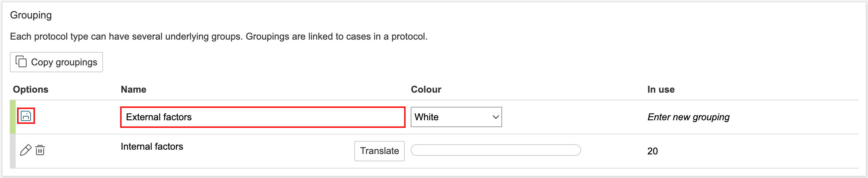Image resolution: width=868 pixels, height=178 pixels.
Task: Click the chevron arrow of the Colour dropdown
Action: (495, 117)
